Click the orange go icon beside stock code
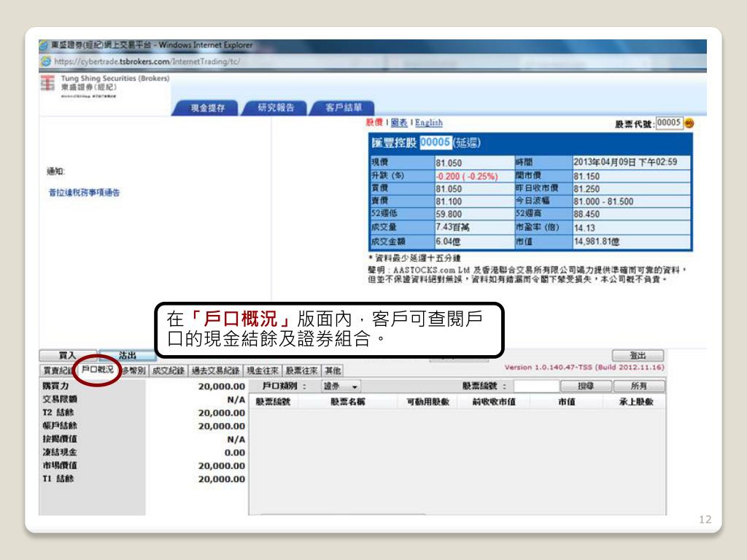The width and height of the screenshot is (747, 560). click(x=689, y=123)
